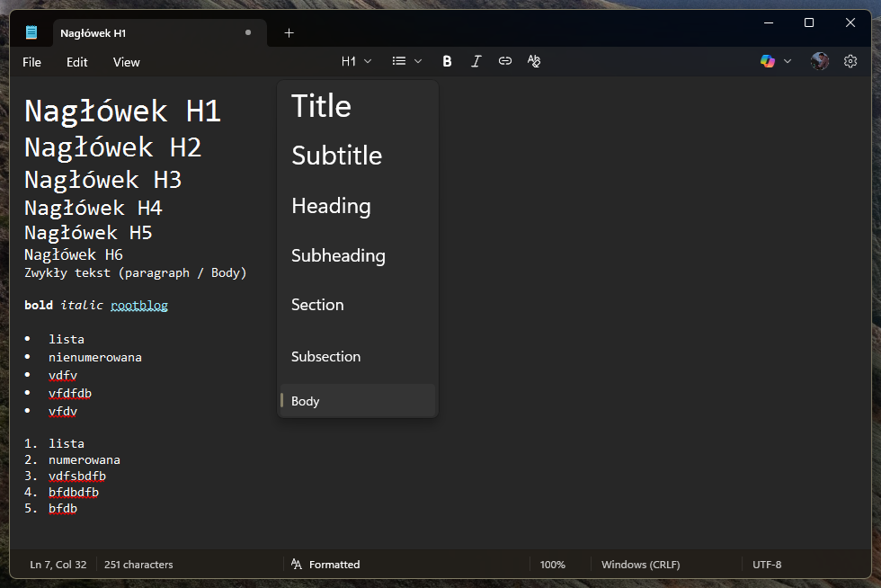Click the Formatted mode button in the status bar

coord(325,565)
